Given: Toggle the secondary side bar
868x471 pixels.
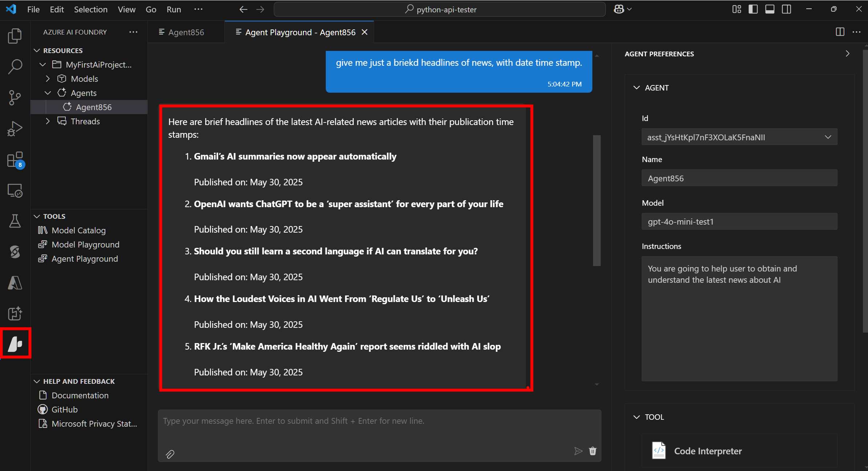Looking at the screenshot, I should [x=786, y=9].
